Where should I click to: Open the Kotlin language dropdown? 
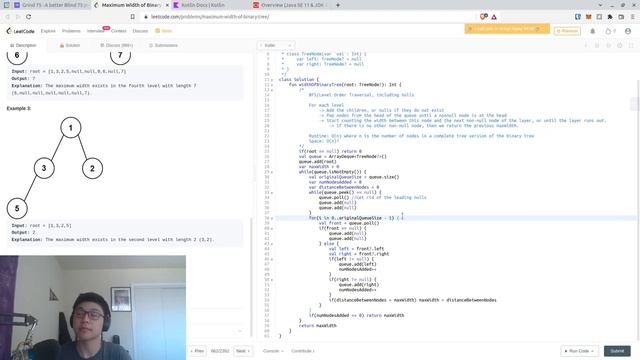tap(276, 45)
